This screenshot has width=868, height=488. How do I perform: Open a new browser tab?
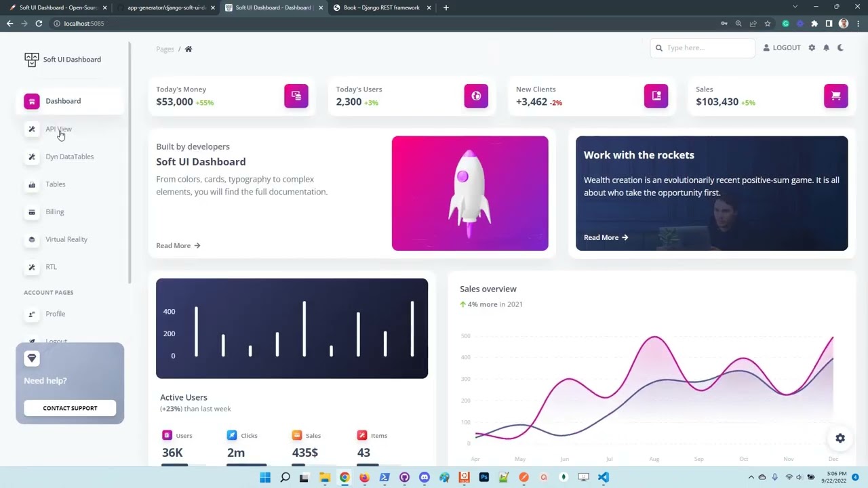coord(446,7)
